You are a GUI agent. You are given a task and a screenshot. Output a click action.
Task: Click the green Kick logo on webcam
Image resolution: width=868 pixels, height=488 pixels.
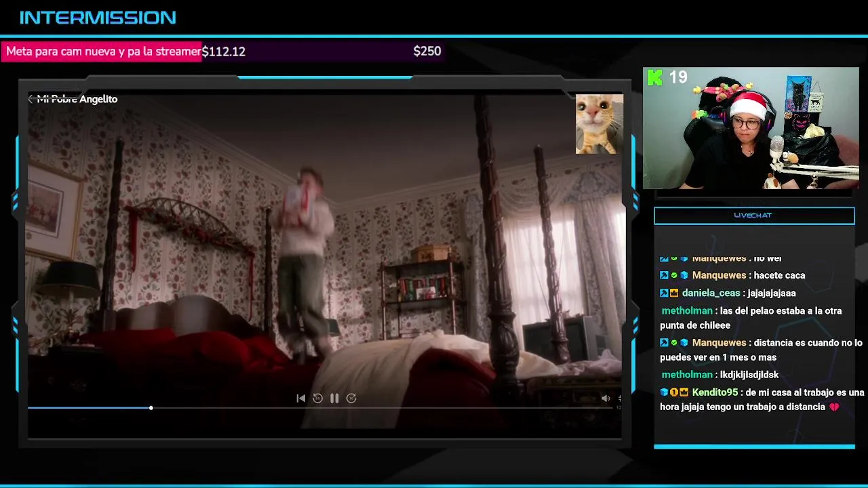[x=655, y=77]
